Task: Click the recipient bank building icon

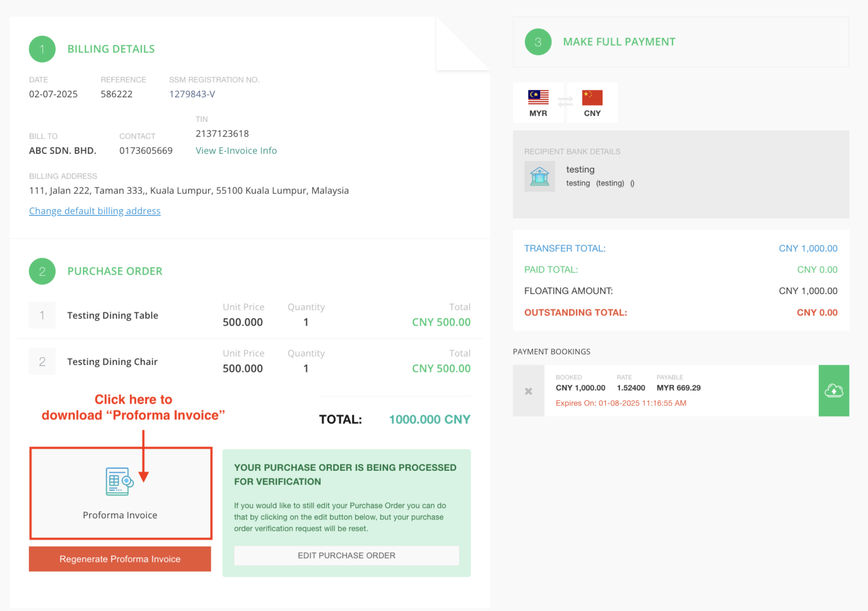Action: click(x=539, y=176)
